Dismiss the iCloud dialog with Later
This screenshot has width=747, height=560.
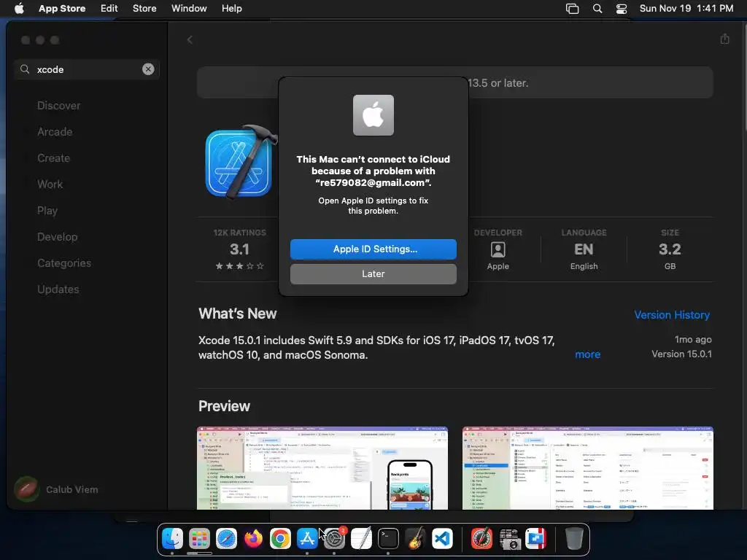coord(373,274)
